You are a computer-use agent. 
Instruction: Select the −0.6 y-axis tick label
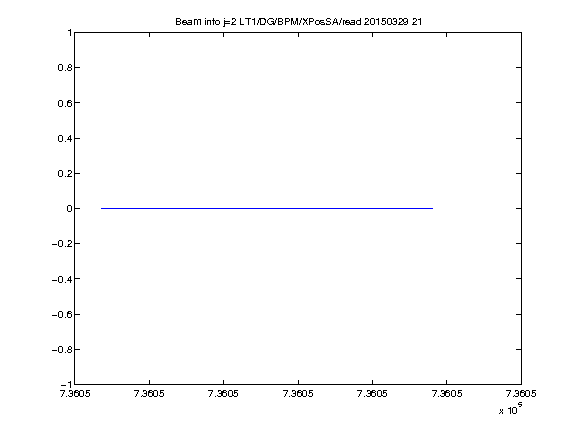(62, 314)
